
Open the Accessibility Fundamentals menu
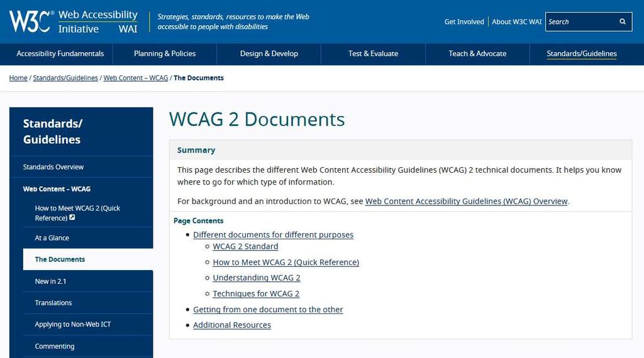point(60,54)
